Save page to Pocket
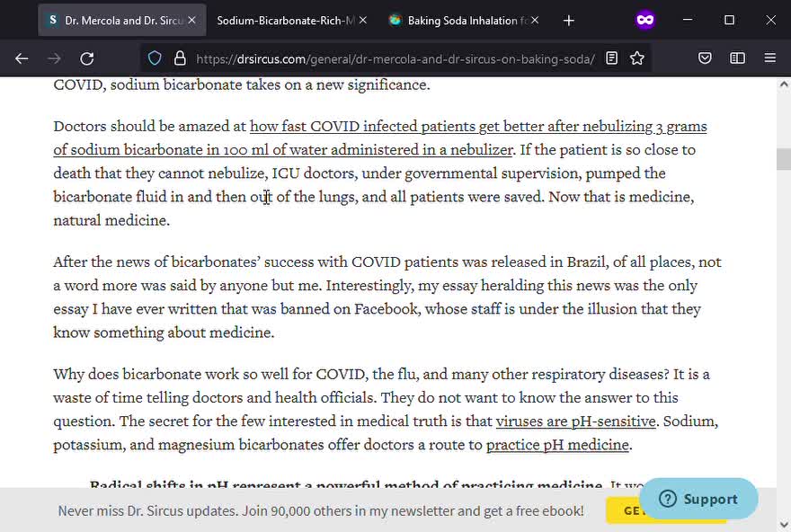 tap(705, 58)
